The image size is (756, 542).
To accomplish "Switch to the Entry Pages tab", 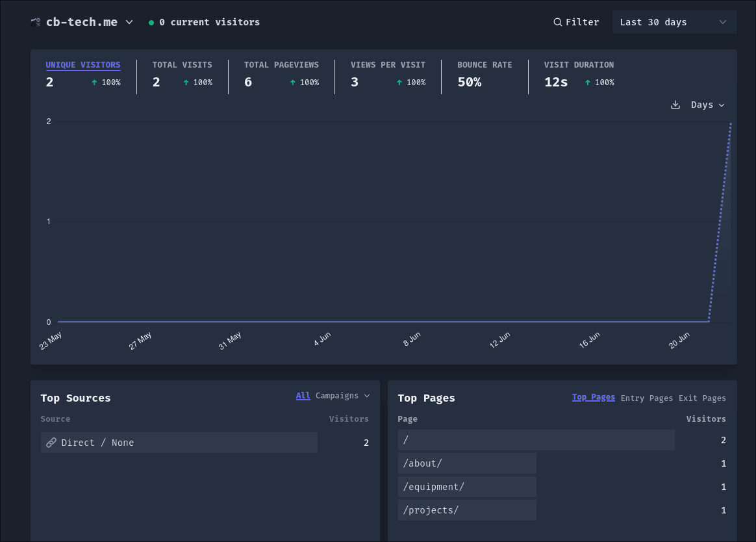I will click(x=646, y=398).
